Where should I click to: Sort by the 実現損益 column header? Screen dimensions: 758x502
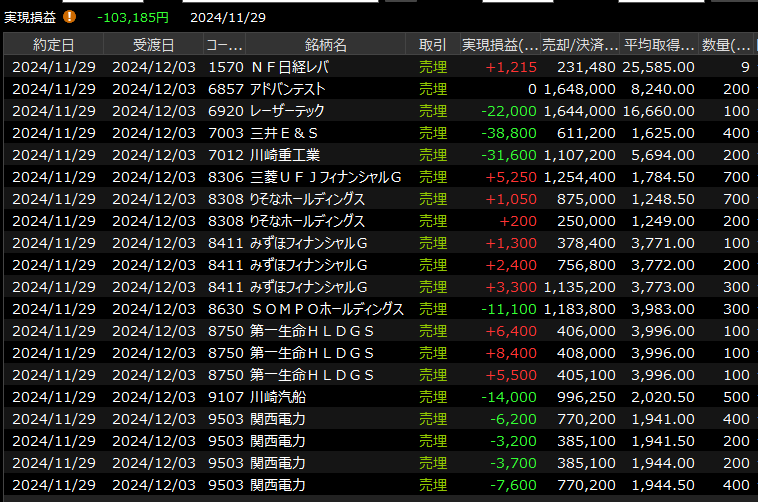(x=499, y=45)
